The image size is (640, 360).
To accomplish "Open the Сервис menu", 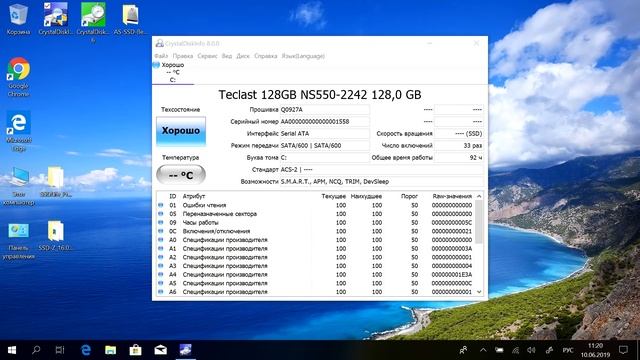I will 207,56.
